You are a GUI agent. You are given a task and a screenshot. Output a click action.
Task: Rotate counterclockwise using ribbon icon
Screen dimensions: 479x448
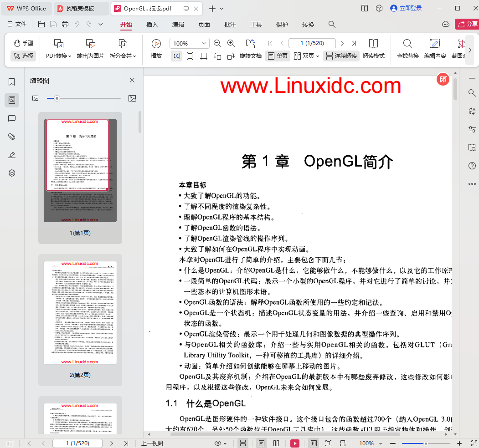pos(217,56)
